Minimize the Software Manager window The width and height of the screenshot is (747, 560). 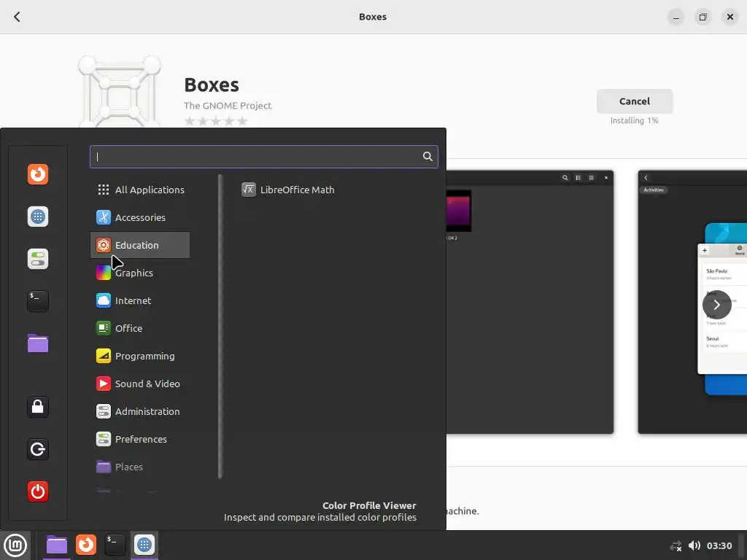coord(676,17)
